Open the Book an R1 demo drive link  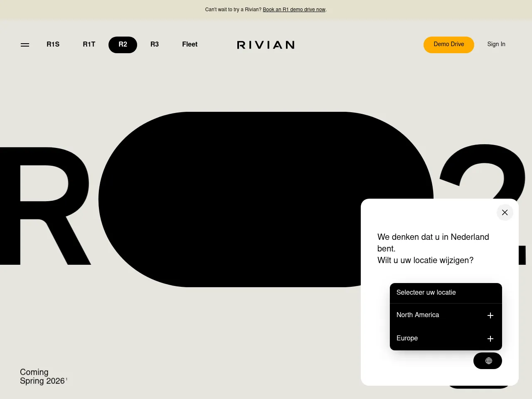pos(294,10)
